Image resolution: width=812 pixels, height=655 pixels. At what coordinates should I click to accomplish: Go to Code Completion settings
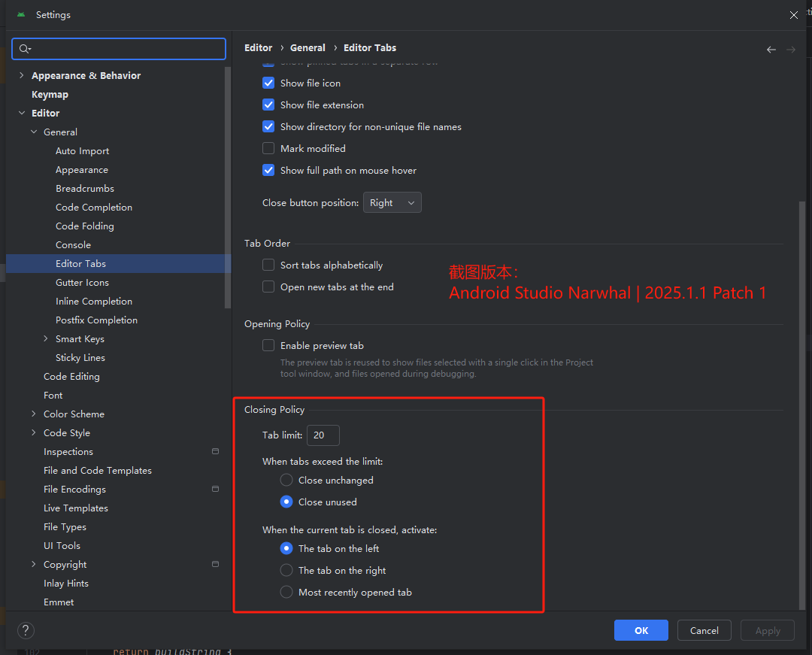94,207
